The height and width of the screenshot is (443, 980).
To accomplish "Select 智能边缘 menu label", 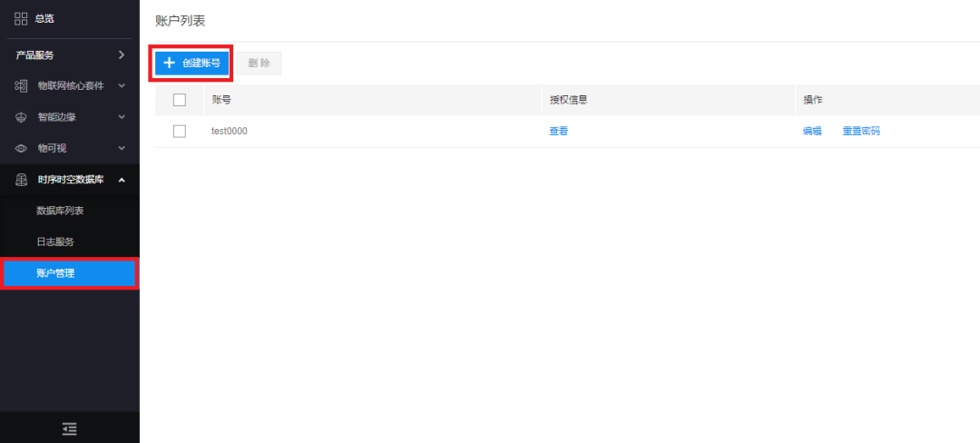I will click(57, 117).
